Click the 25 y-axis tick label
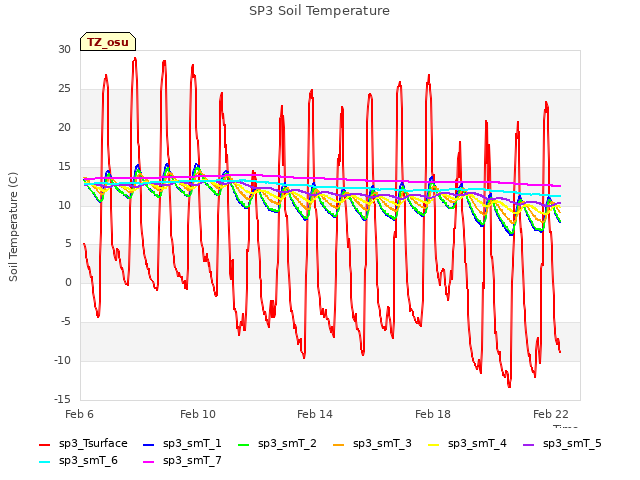This screenshot has height=480, width=640. point(64,89)
